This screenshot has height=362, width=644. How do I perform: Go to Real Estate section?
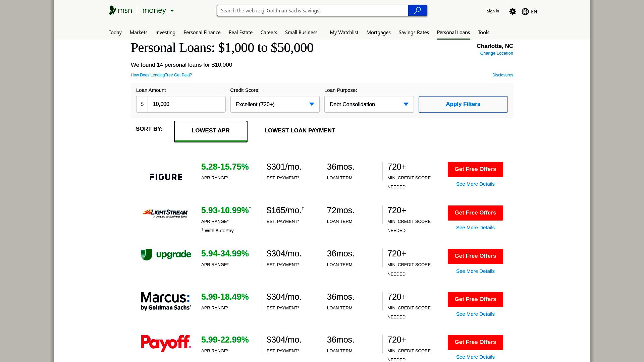click(240, 33)
